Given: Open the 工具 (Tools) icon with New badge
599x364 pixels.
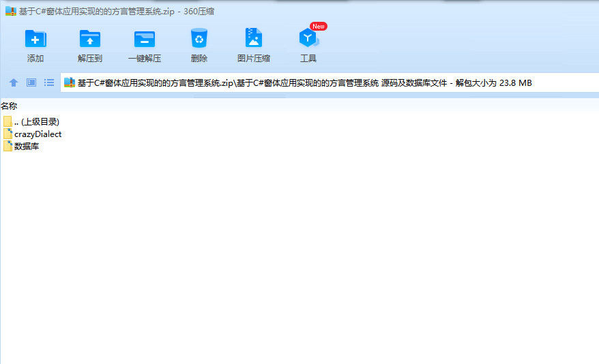Looking at the screenshot, I should (x=308, y=38).
